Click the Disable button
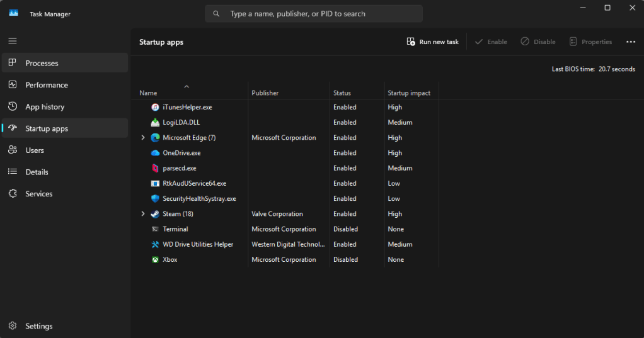Viewport: 644px width, 338px height. tap(538, 42)
